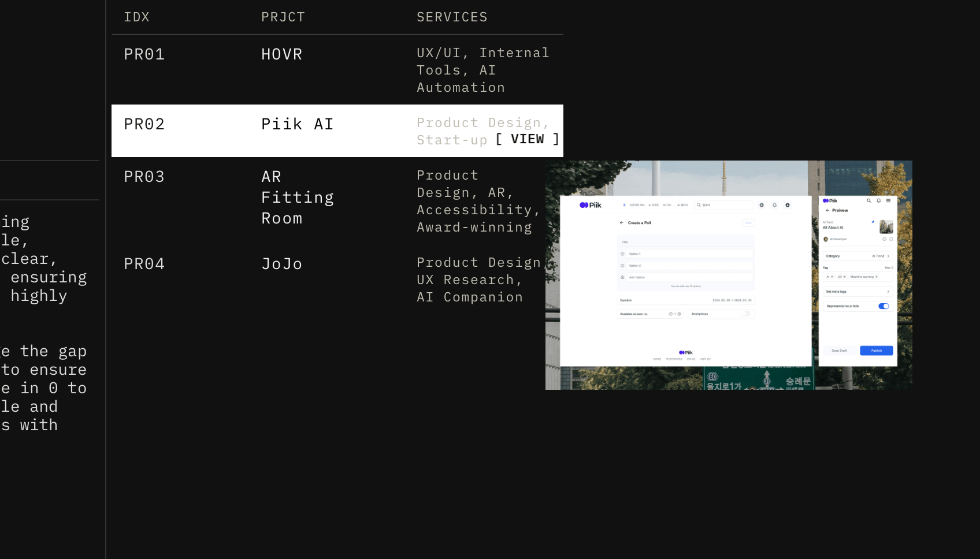
Task: Click the [ VIEW ] button on Piik AI row
Action: pos(527,139)
